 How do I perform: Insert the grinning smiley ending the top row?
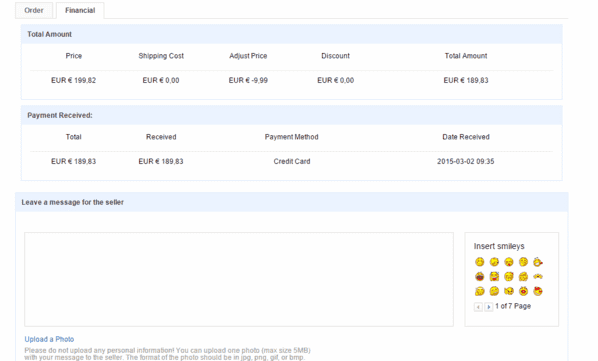click(x=538, y=262)
